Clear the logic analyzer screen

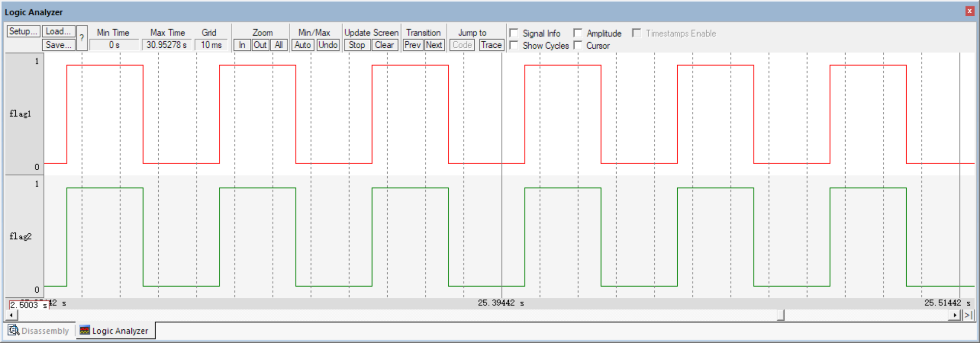[x=384, y=45]
